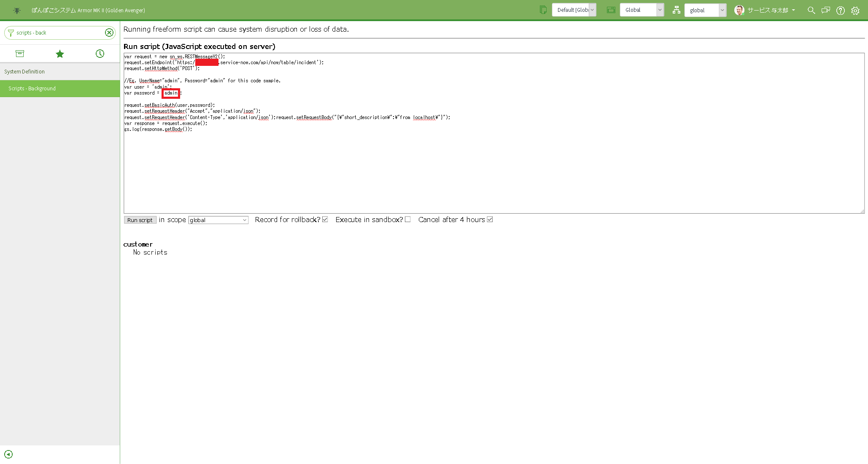
Task: Expand the Default [Global] update set dropdown
Action: tap(574, 10)
